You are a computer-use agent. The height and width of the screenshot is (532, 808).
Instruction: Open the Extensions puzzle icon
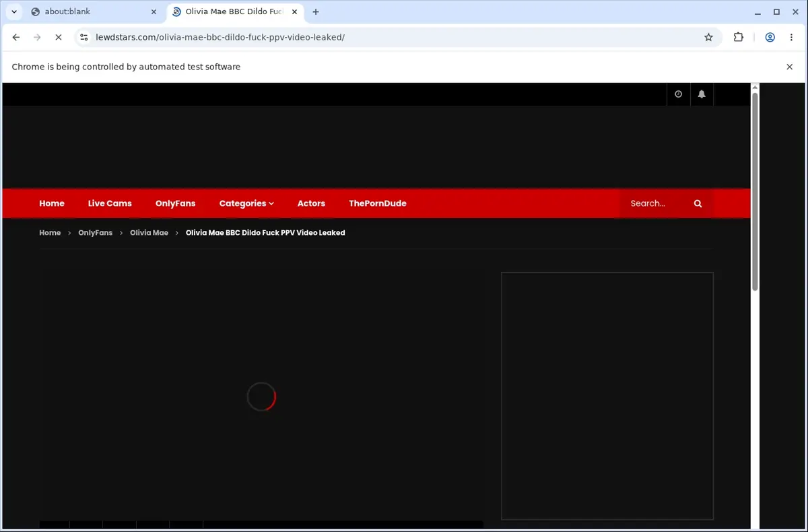(739, 38)
